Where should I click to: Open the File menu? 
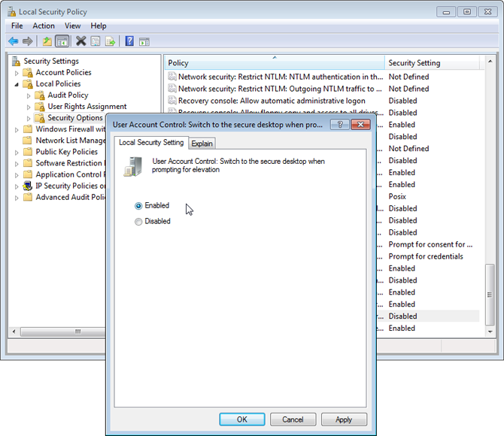click(x=17, y=26)
